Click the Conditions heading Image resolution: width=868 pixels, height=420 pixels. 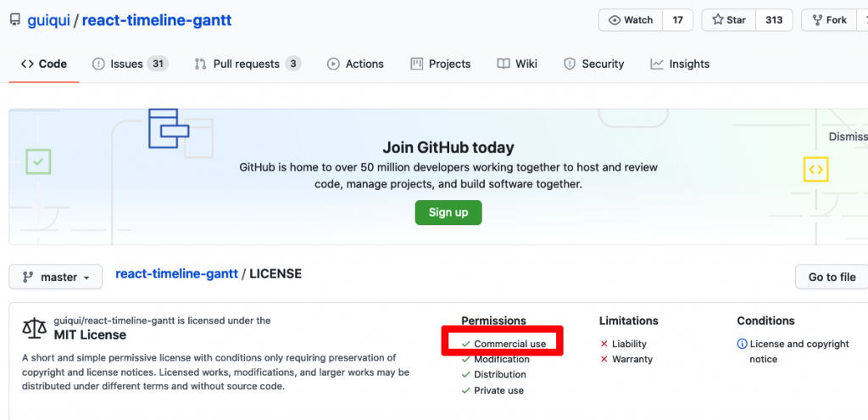click(x=765, y=321)
